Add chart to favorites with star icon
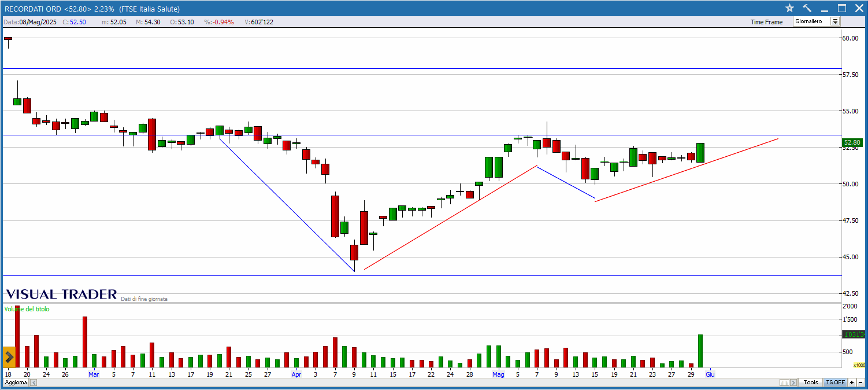Screen dimensions: 868x390 [x=790, y=8]
